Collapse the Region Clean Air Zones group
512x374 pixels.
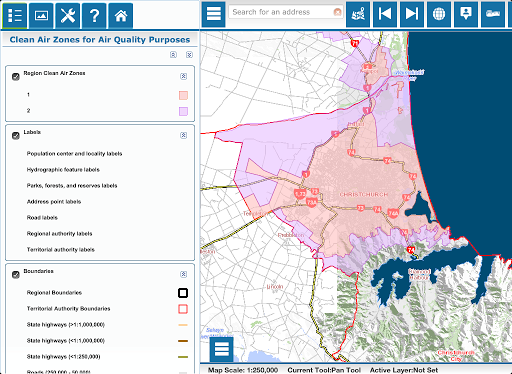tap(183, 76)
